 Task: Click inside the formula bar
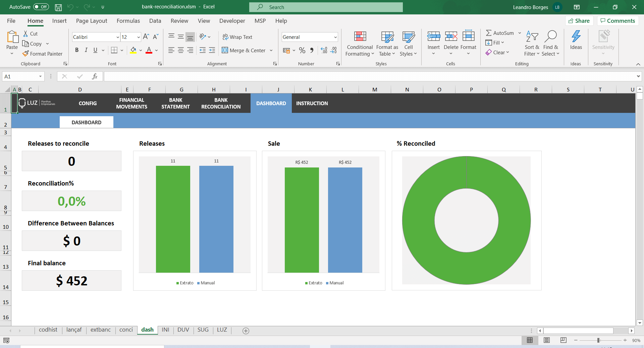(x=235, y=76)
